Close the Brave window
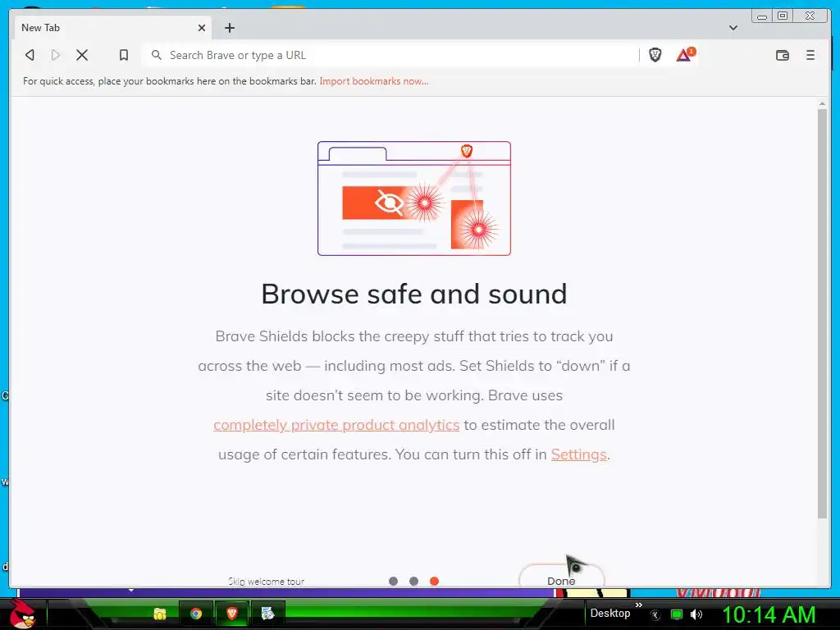840x630 pixels. click(810, 16)
